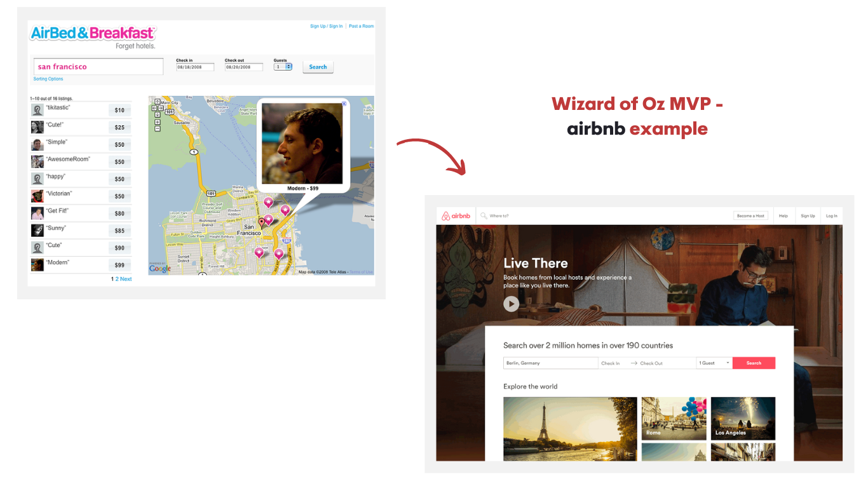Image resolution: width=868 pixels, height=488 pixels.
Task: Click the $80 price of Get Fit!
Action: coord(119,213)
